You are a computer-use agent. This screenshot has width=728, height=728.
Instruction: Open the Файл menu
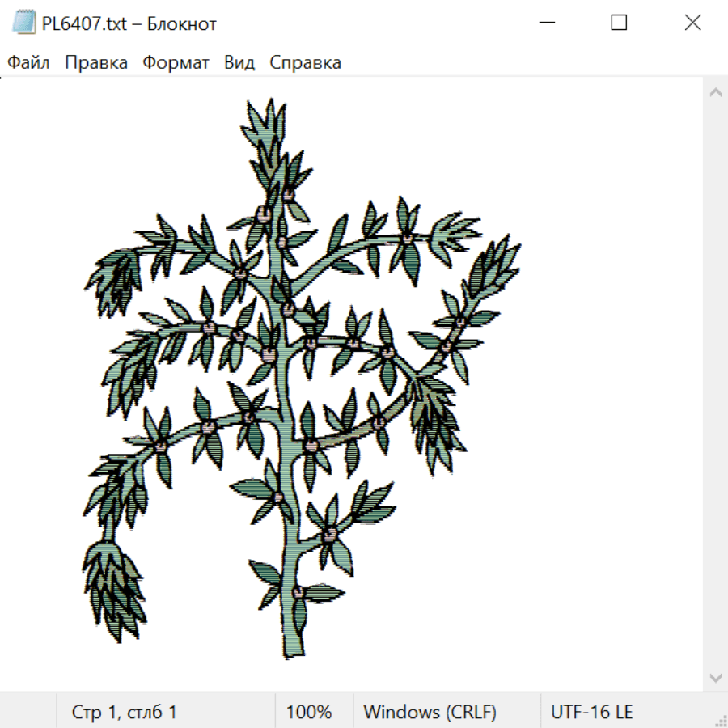(28, 62)
